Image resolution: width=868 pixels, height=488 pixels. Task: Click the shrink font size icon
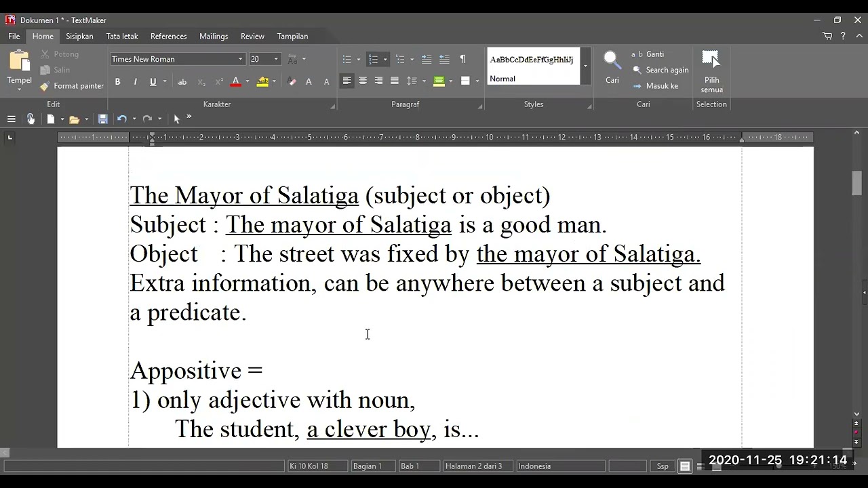pos(326,82)
